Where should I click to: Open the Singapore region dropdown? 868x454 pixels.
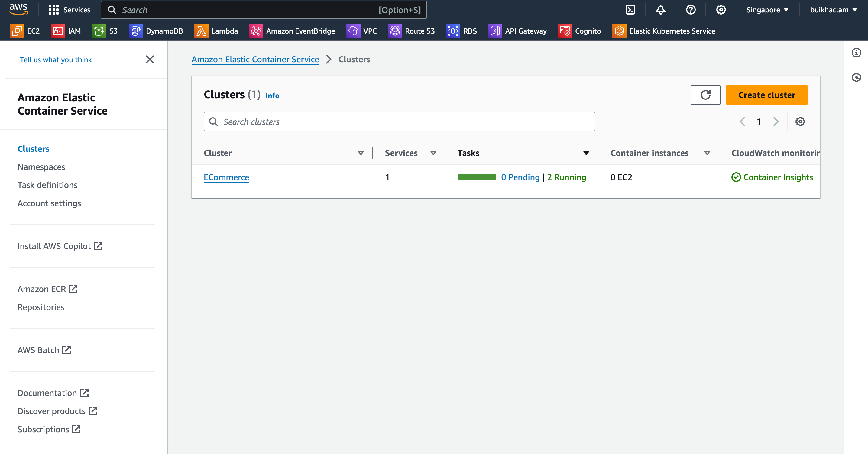768,10
